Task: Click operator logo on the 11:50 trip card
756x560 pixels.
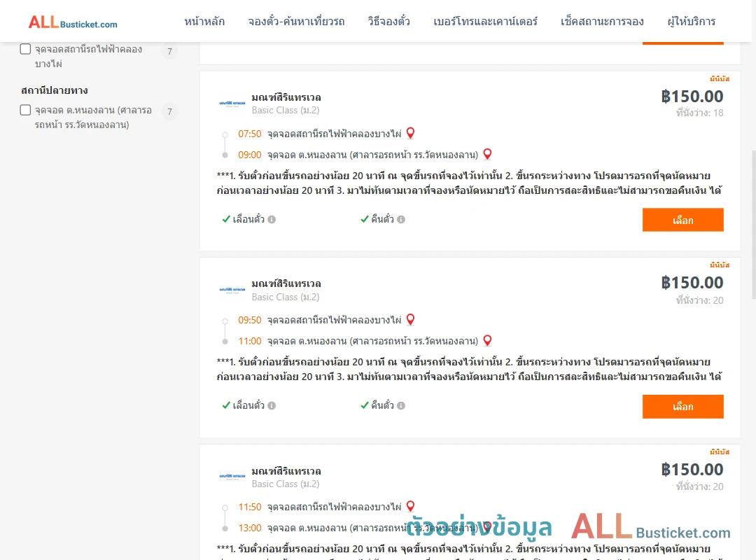Action: 232,476
